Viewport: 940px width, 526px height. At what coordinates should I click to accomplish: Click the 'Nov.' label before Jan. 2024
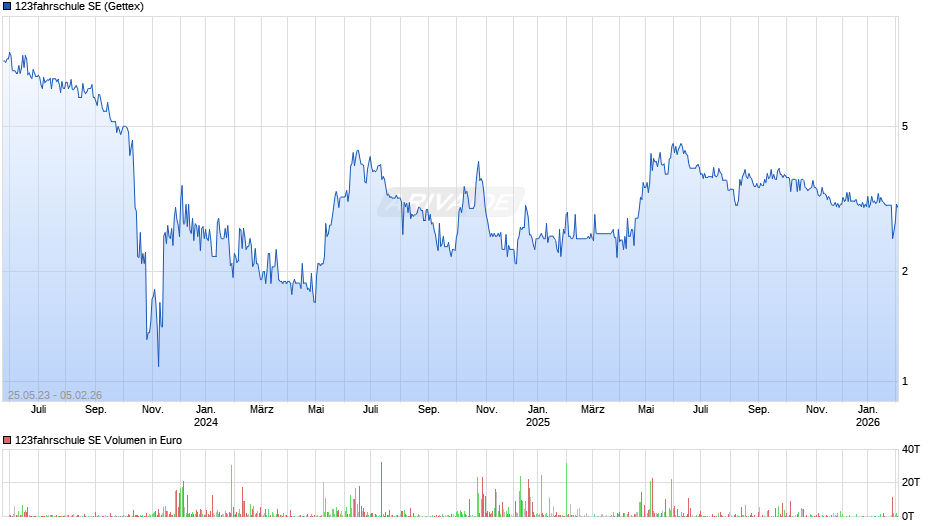tap(152, 409)
